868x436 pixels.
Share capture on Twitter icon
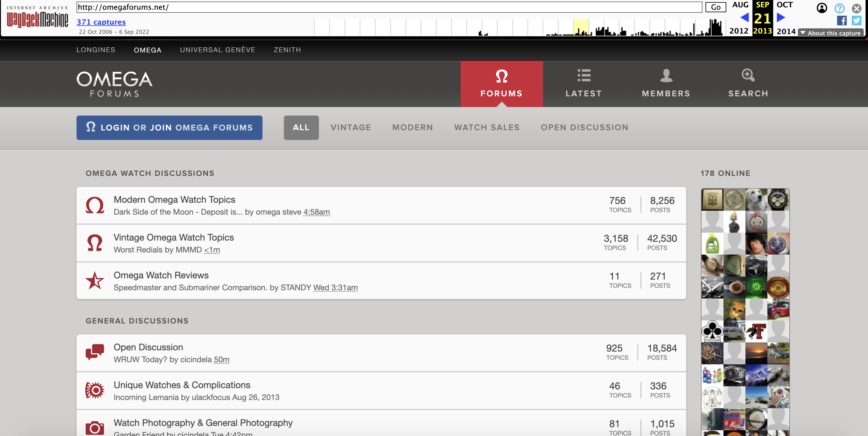(x=856, y=21)
